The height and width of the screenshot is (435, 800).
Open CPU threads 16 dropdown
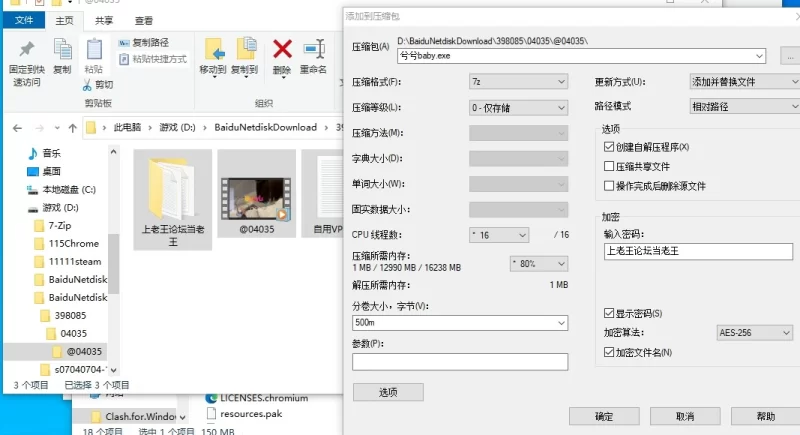(x=499, y=235)
